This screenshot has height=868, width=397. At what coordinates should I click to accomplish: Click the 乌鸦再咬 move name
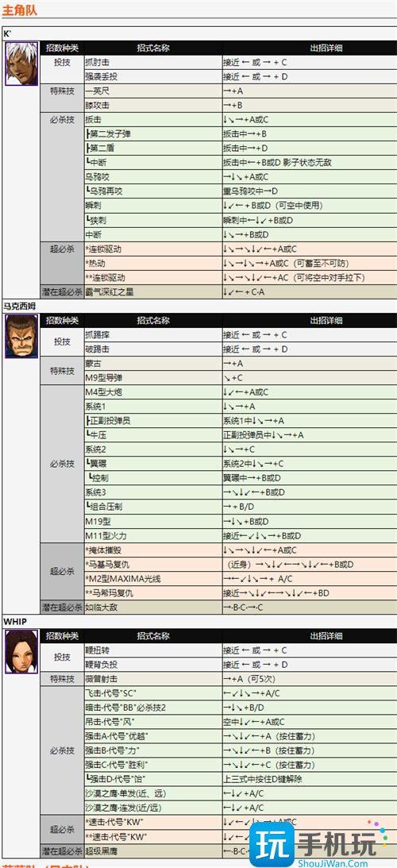105,191
